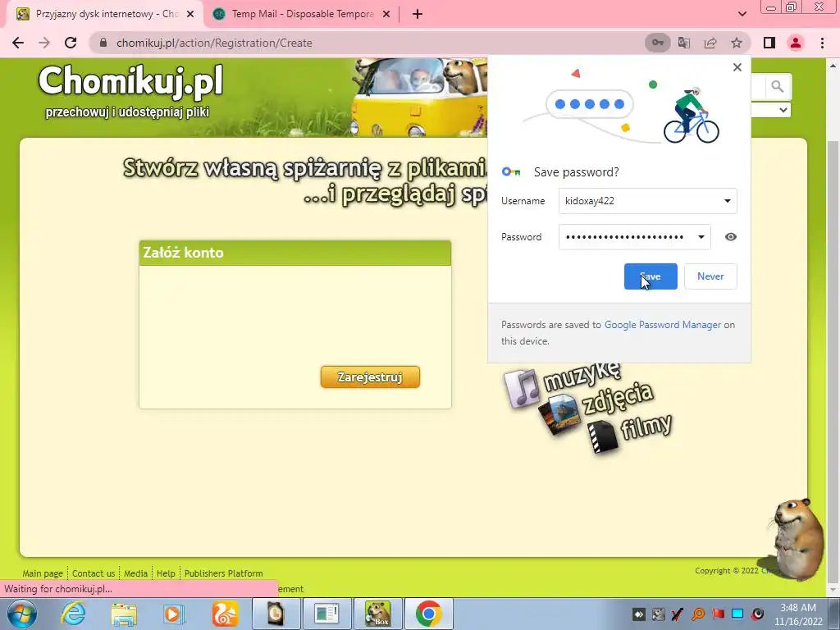
Task: Show the password with eye icon
Action: 730,237
